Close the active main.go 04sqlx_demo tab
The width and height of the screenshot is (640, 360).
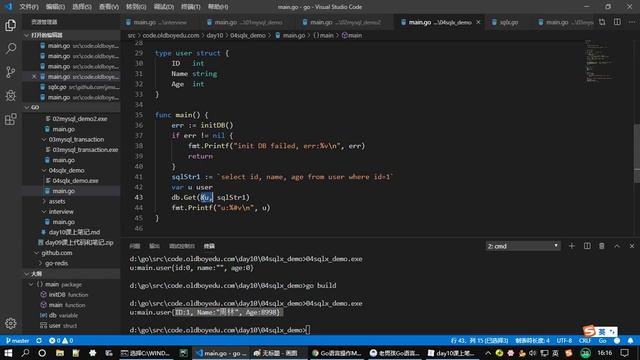coord(478,22)
